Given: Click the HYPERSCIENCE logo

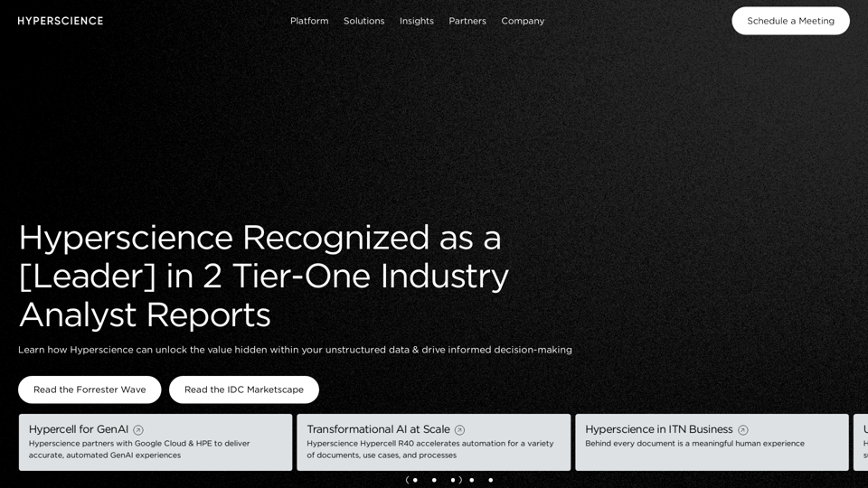Looking at the screenshot, I should point(61,21).
